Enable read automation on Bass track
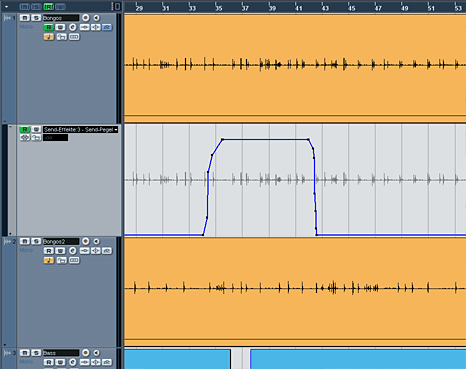This screenshot has height=369, width=466. [x=49, y=362]
